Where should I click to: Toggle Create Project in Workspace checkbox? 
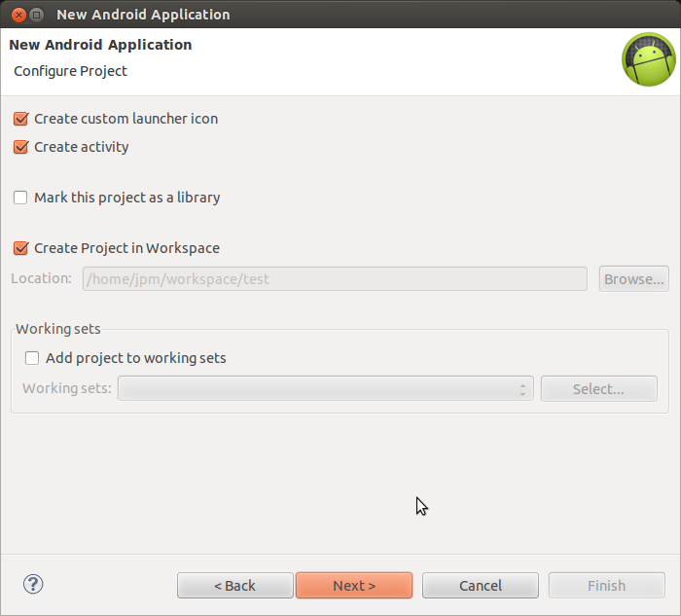coord(20,248)
